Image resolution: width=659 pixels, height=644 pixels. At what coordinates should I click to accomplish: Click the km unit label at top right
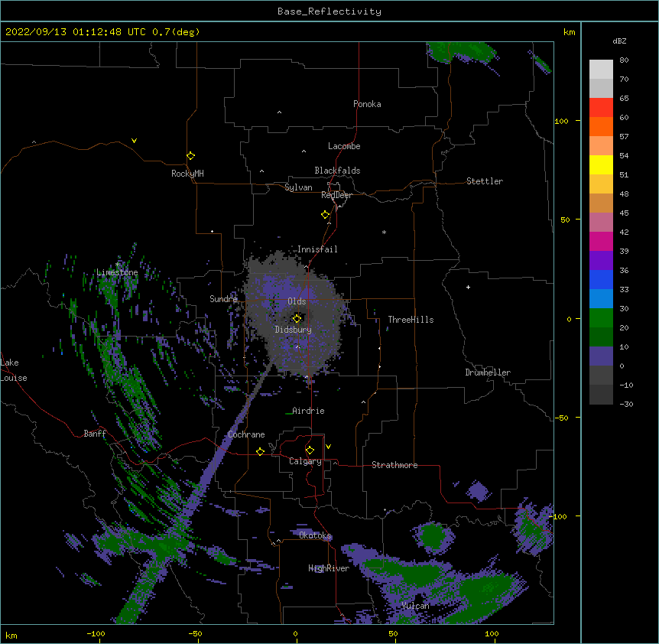tap(569, 32)
